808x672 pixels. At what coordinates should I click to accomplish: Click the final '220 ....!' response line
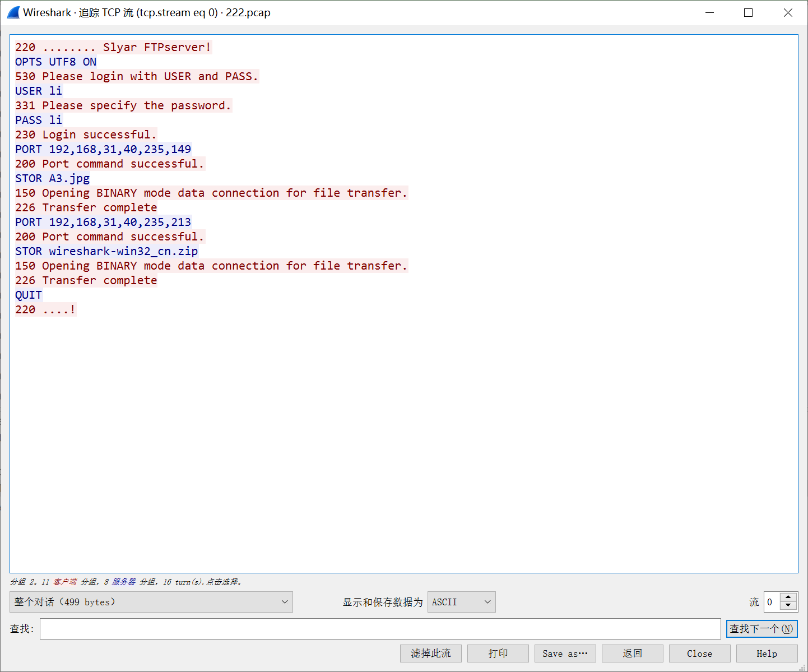pyautogui.click(x=45, y=309)
